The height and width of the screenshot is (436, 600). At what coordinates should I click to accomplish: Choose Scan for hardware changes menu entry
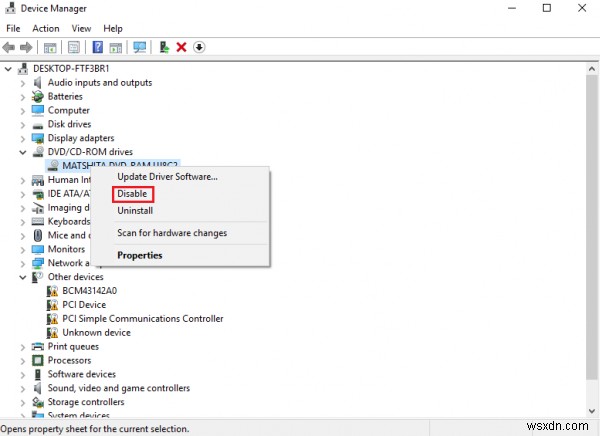tap(172, 233)
